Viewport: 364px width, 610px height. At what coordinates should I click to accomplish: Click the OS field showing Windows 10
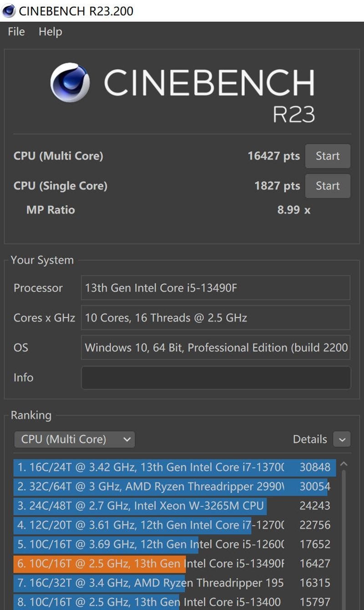216,348
